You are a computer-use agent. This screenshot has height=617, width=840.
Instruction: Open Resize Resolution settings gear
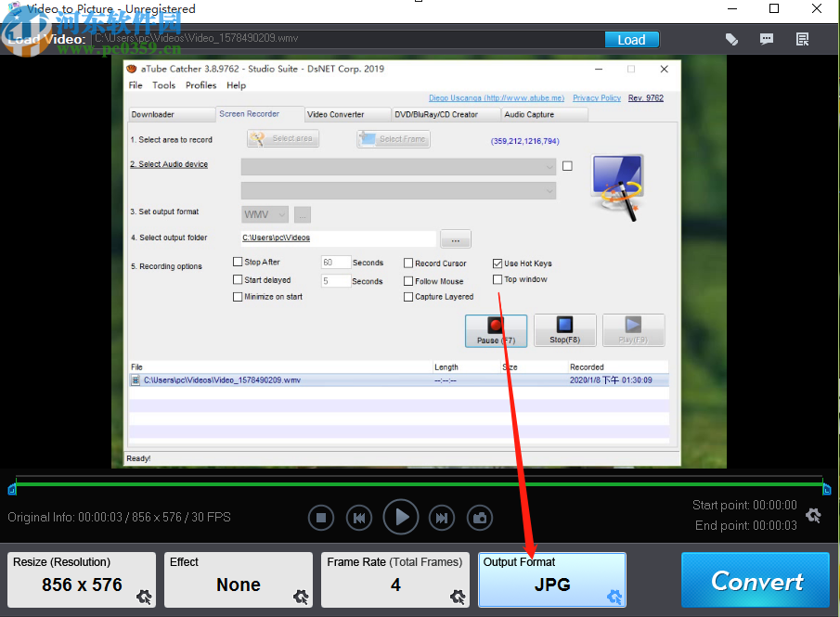point(144,597)
